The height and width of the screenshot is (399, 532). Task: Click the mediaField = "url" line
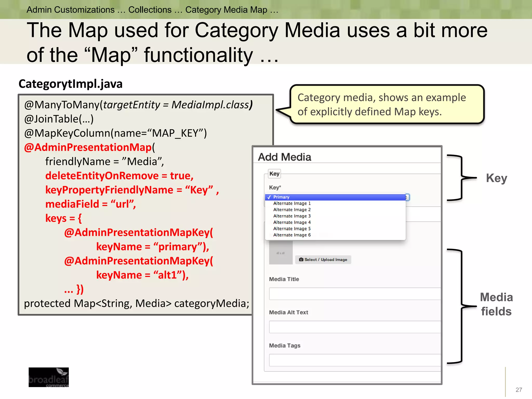click(x=91, y=204)
